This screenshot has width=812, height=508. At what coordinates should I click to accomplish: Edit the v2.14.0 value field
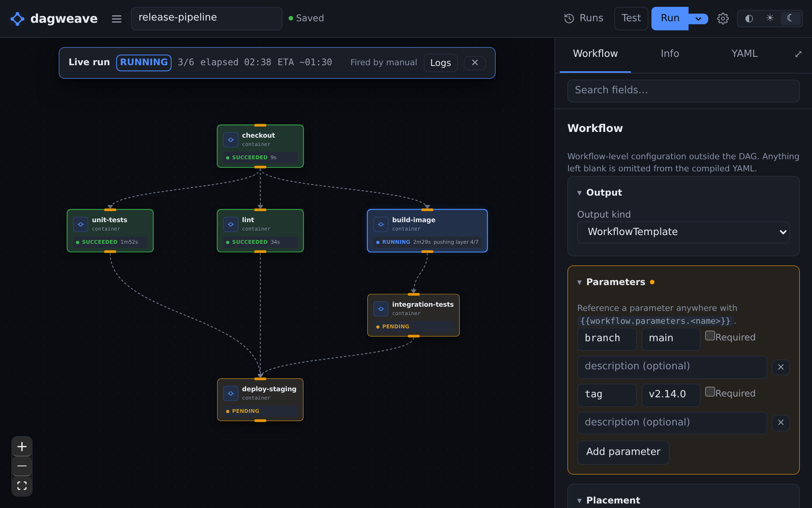(671, 395)
